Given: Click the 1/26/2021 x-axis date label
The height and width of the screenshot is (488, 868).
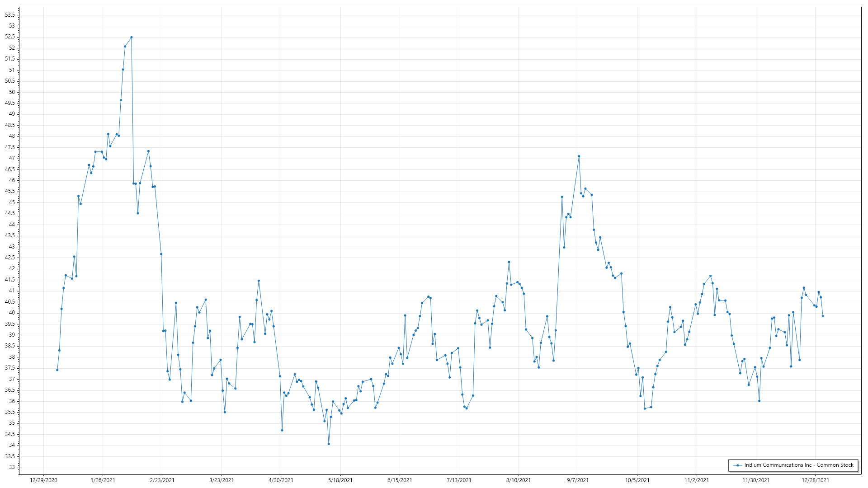Looking at the screenshot, I should tap(103, 480).
